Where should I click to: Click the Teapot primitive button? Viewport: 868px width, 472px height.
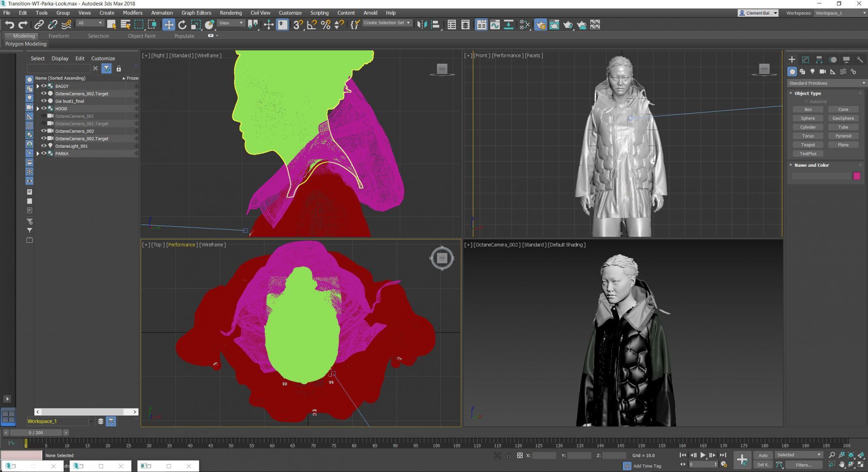point(808,145)
